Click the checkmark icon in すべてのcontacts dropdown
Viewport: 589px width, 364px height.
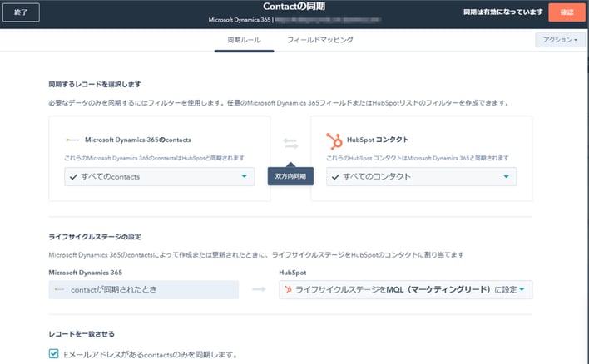[73, 177]
